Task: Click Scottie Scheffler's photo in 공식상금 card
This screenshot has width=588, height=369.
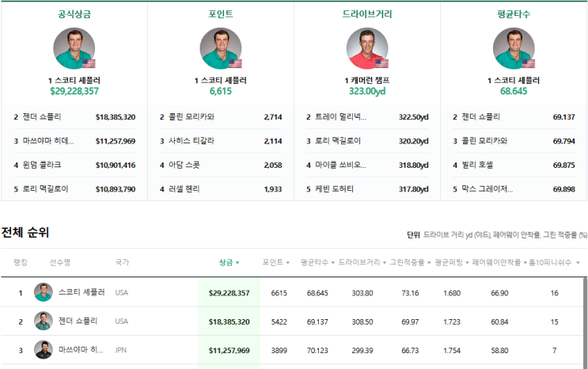Action: pyautogui.click(x=74, y=49)
